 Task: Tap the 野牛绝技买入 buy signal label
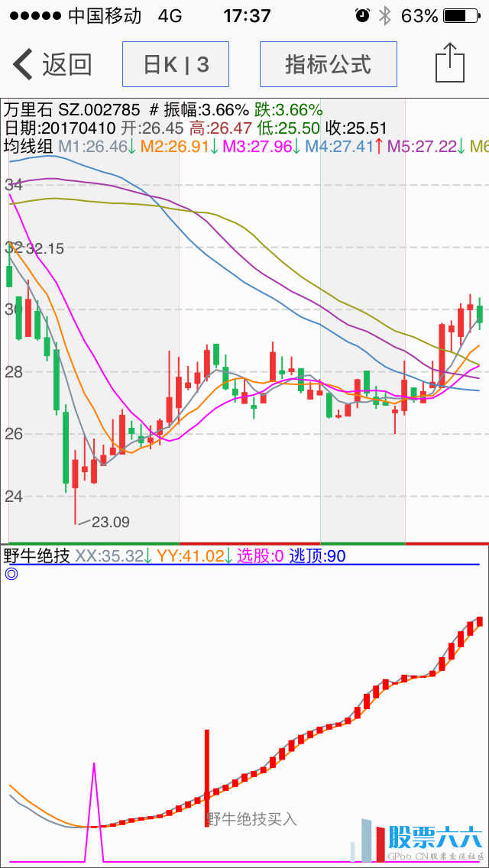pos(252,819)
